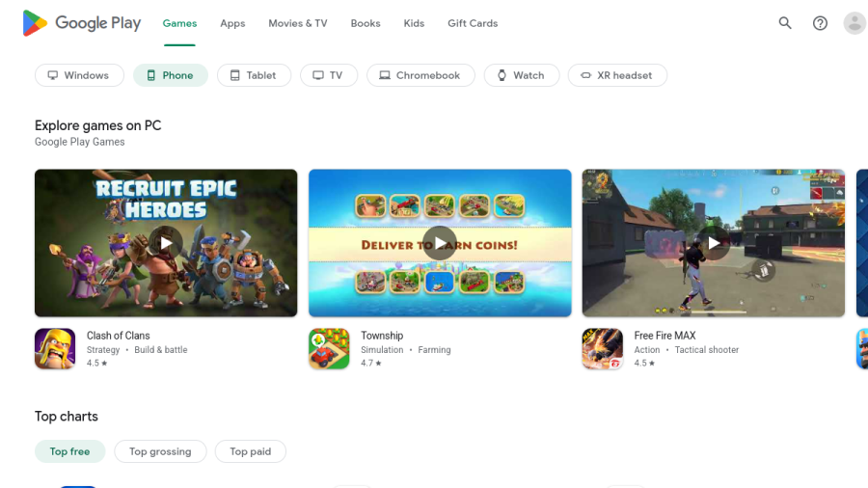Select the Chromebook device filter
Image resolution: width=868 pixels, height=488 pixels.
point(420,75)
